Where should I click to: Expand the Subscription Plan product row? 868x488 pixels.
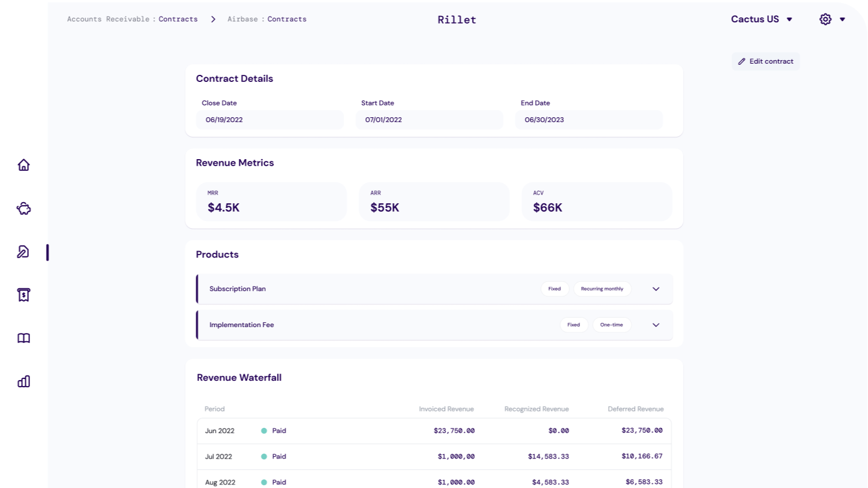tap(656, 289)
